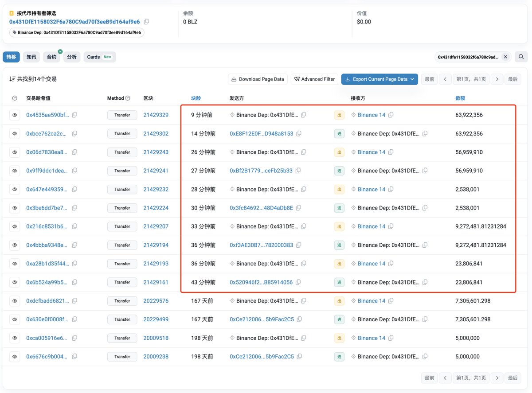The height and width of the screenshot is (393, 532).
Task: Sort by the 数额 column header
Action: pyautogui.click(x=460, y=98)
